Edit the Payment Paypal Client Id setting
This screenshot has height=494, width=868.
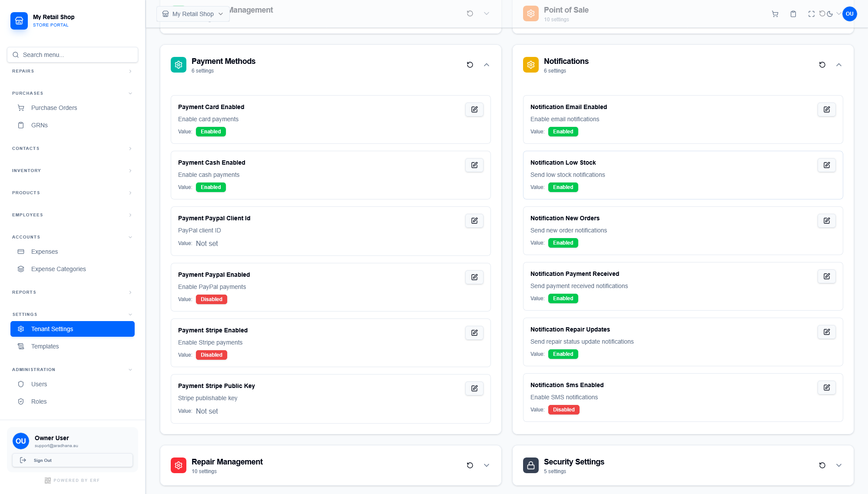474,221
